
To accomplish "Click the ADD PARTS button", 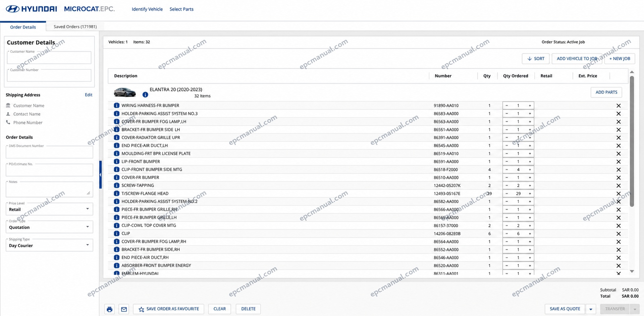I will pos(606,92).
